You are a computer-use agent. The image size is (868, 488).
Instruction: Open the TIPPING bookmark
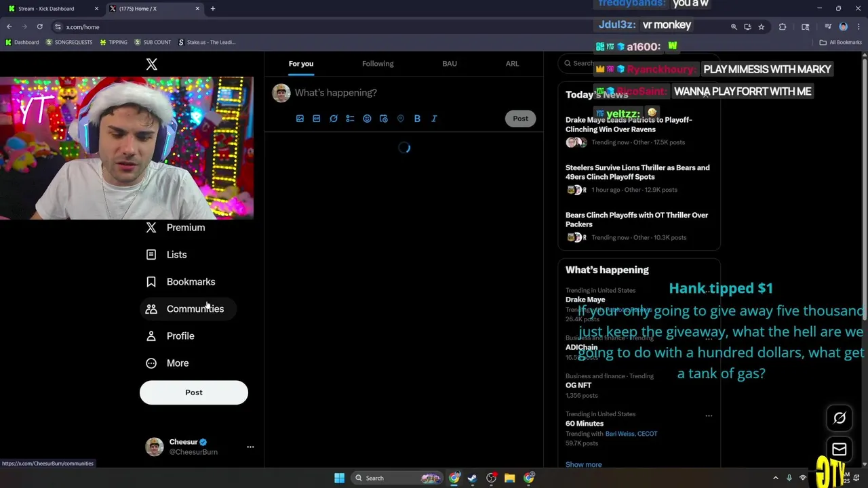tap(113, 42)
